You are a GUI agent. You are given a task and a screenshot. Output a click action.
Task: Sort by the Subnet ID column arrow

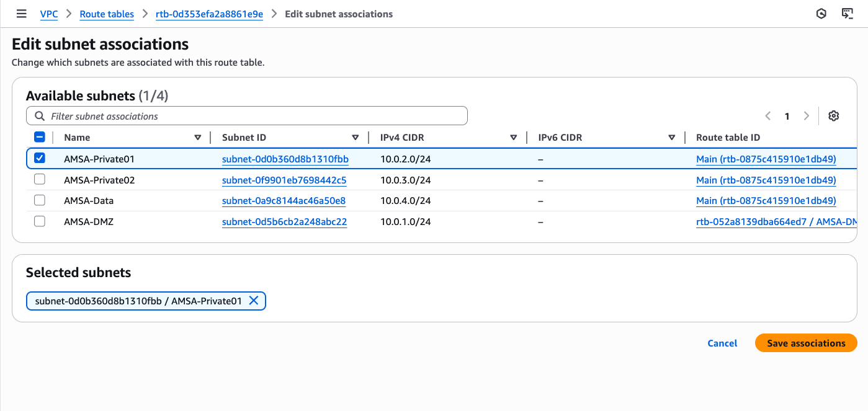pyautogui.click(x=356, y=138)
